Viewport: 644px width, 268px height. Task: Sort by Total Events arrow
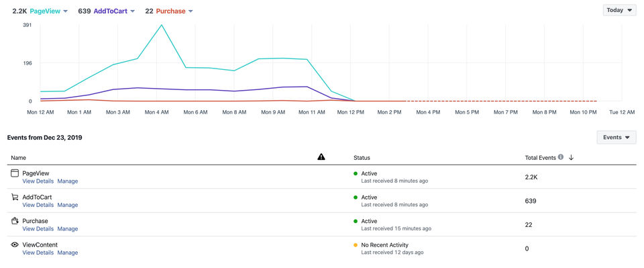(x=571, y=157)
